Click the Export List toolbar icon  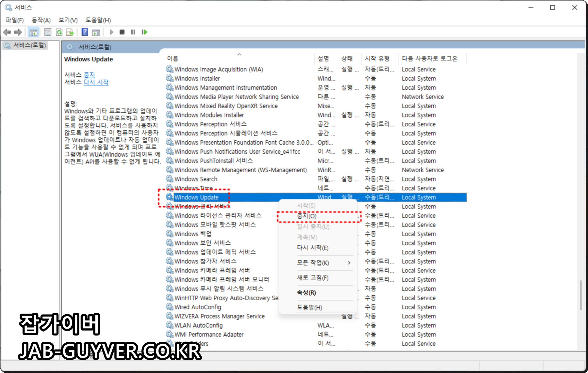70,32
